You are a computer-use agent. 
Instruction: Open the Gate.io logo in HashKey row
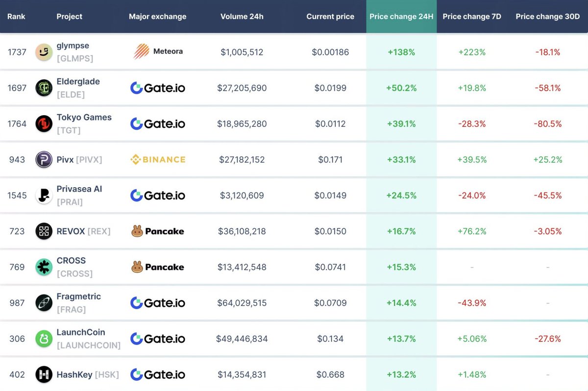(x=158, y=375)
